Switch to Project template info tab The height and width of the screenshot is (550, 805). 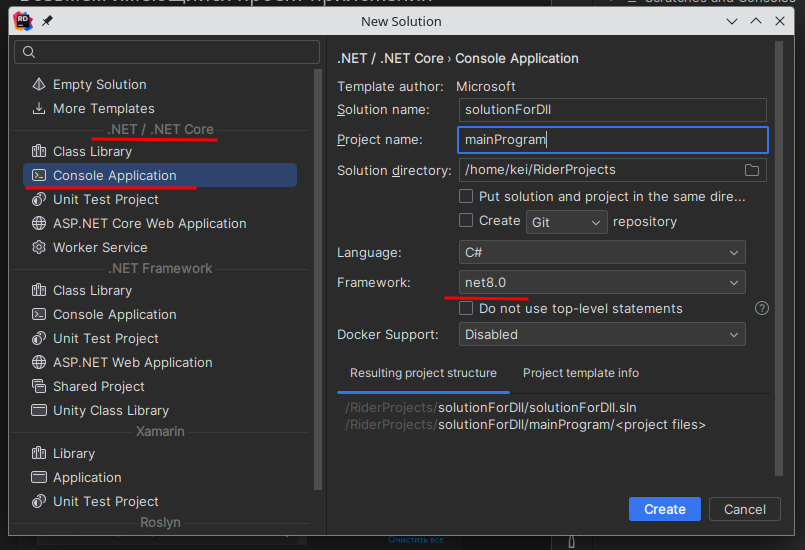pyautogui.click(x=580, y=373)
